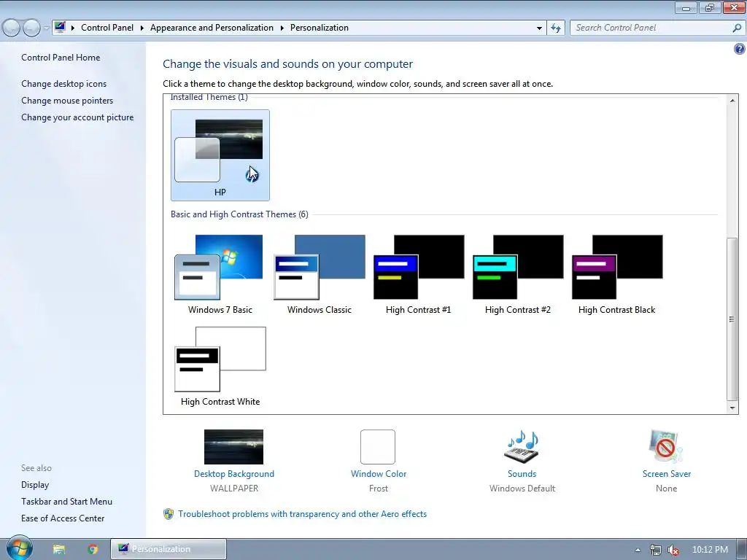The width and height of the screenshot is (747, 560).
Task: Open Change mouse pointers
Action: (67, 101)
